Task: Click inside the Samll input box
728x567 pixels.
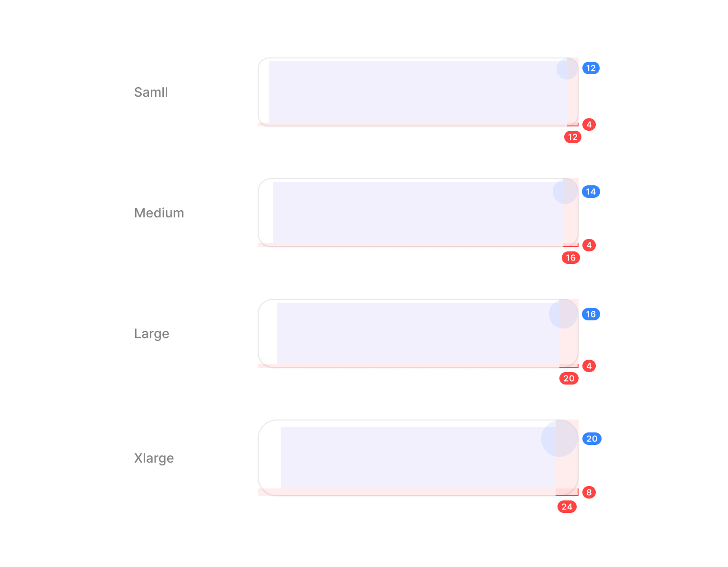Action: [x=412, y=92]
